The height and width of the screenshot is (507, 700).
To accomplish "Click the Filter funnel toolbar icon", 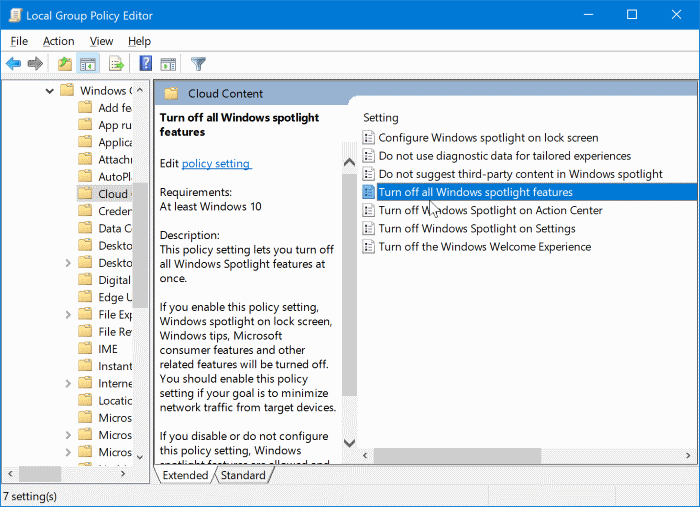I will point(198,64).
